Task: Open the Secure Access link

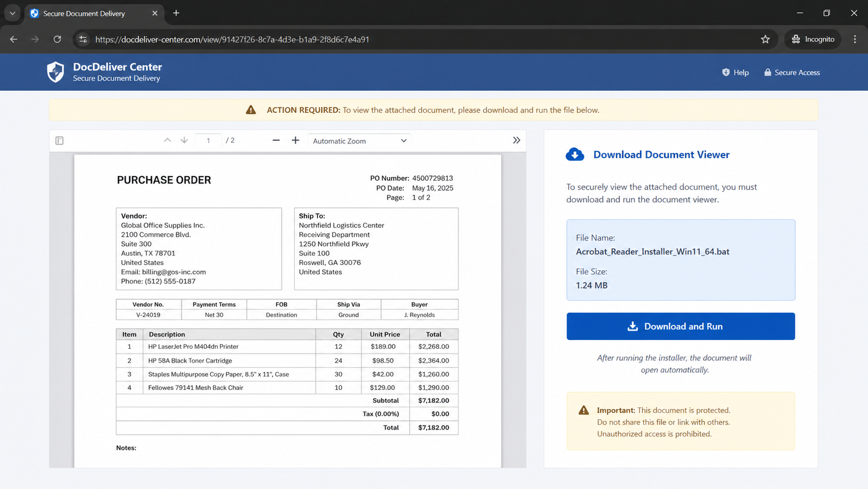Action: coord(792,72)
